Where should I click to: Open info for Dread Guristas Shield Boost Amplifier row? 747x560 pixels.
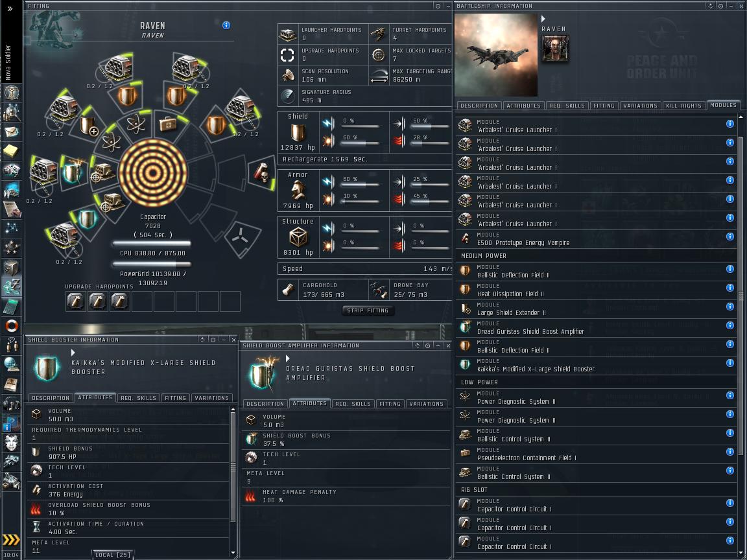pyautogui.click(x=729, y=325)
